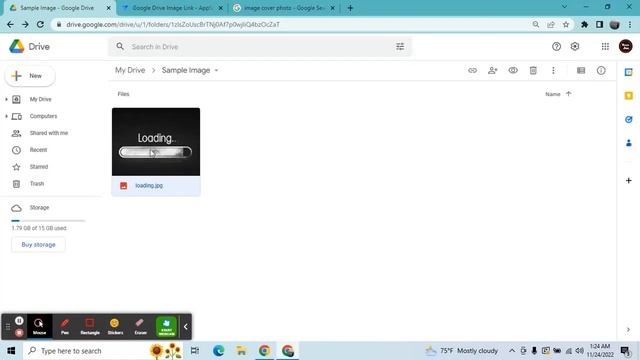Open Calendar in the side panel
The height and width of the screenshot is (360, 640).
(x=629, y=72)
